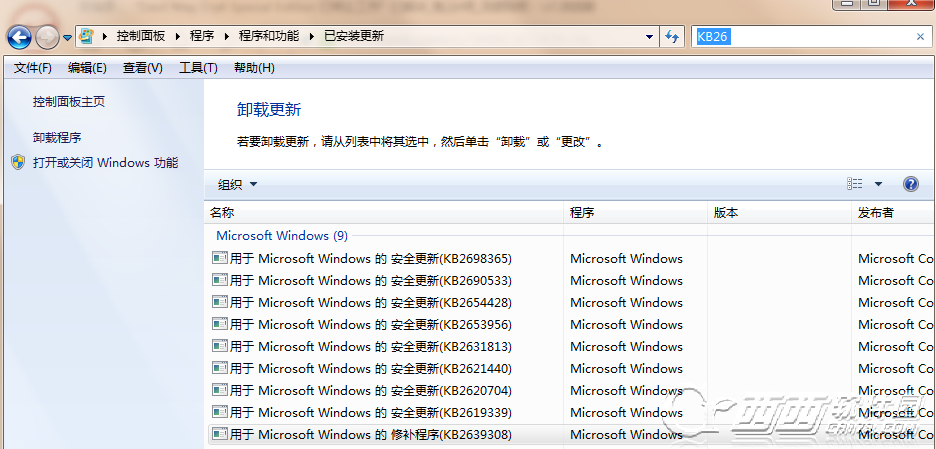The width and height of the screenshot is (936, 449).
Task: Select update KB2653956 row
Action: click(572, 325)
